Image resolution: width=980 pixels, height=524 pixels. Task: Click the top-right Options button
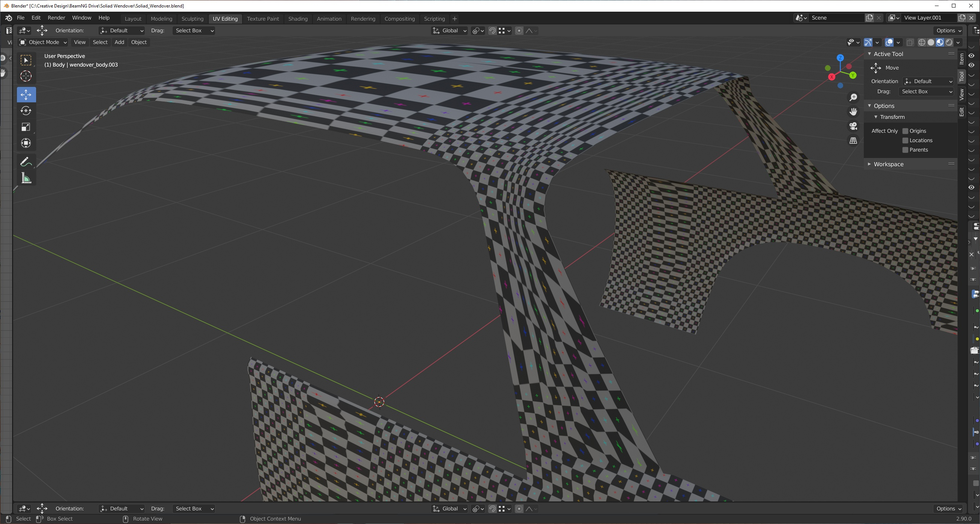948,30
